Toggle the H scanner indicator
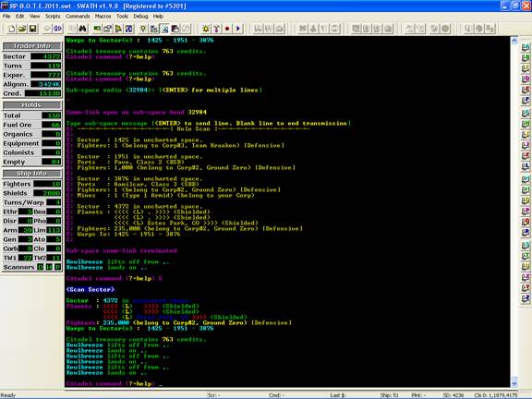 coord(49,267)
